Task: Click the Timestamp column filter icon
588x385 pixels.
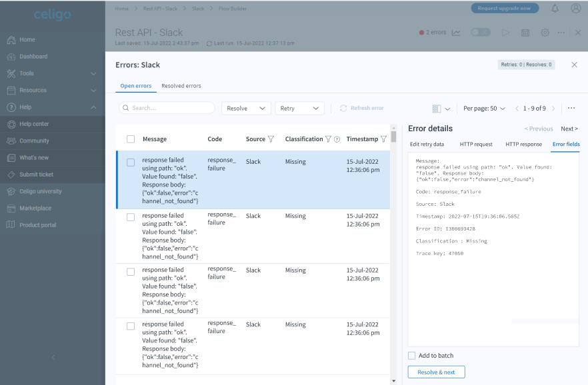Action: (383, 139)
